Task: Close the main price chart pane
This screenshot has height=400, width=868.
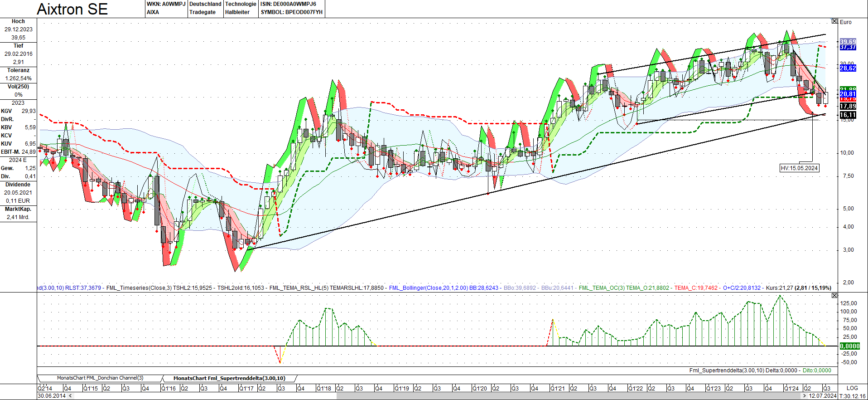Action: click(x=834, y=21)
